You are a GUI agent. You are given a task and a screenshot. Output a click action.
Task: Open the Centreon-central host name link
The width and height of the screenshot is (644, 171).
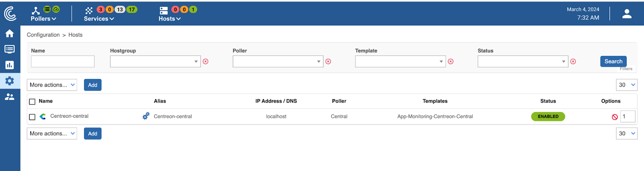click(69, 116)
